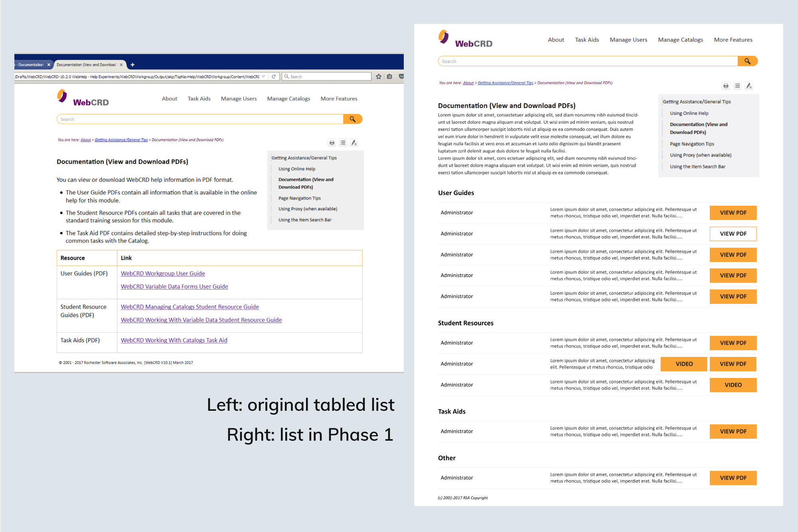Click the browser address bar URL
The width and height of the screenshot is (798, 532).
[137, 77]
